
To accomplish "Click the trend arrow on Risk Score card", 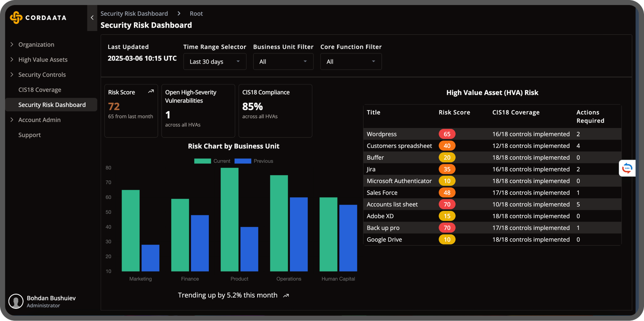I will click(x=151, y=92).
